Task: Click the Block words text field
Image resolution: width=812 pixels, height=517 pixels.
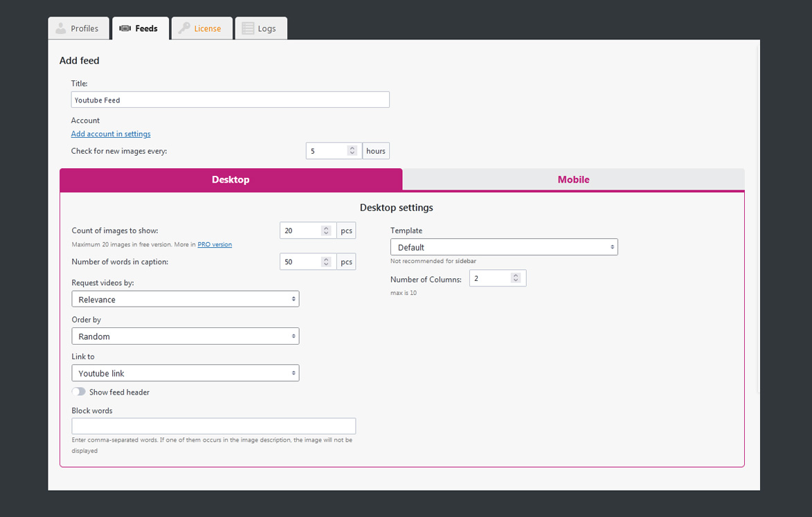Action: click(x=214, y=426)
